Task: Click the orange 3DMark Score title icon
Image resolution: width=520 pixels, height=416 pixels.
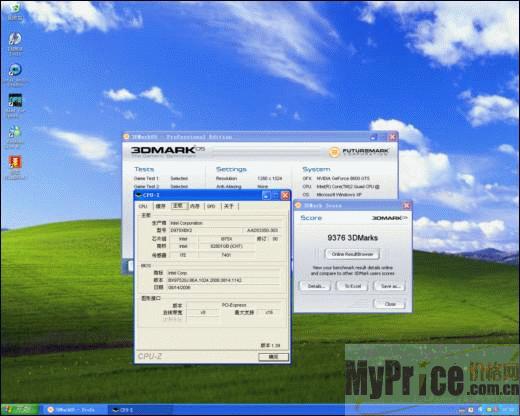Action: (x=298, y=205)
